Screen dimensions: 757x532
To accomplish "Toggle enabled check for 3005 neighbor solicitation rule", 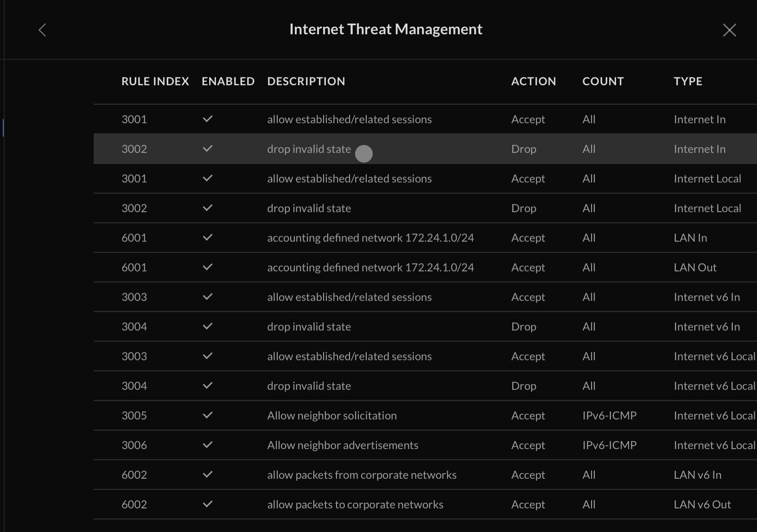I will 208,415.
